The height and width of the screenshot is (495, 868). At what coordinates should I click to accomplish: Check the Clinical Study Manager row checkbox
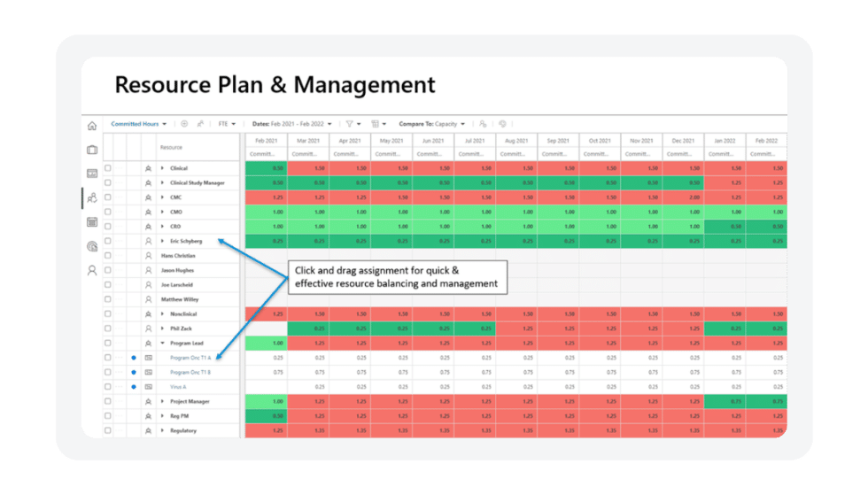(108, 182)
